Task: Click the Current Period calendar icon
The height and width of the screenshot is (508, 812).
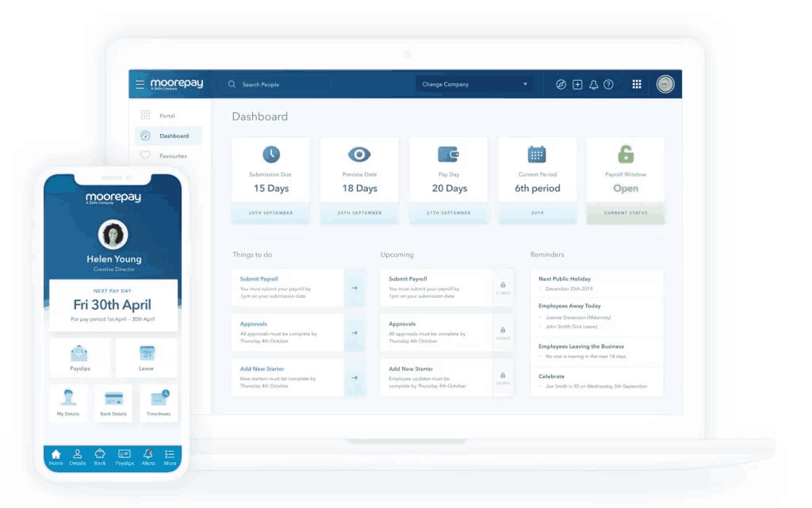Action: tap(537, 155)
